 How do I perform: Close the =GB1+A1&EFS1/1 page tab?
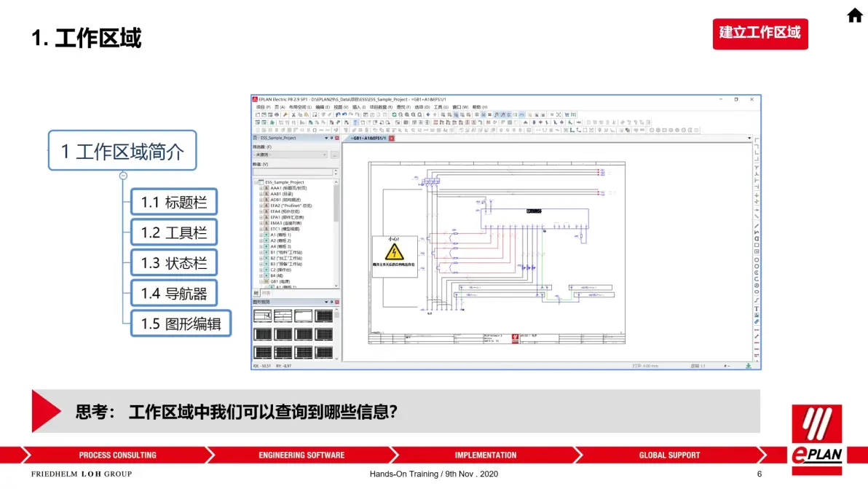(391, 138)
